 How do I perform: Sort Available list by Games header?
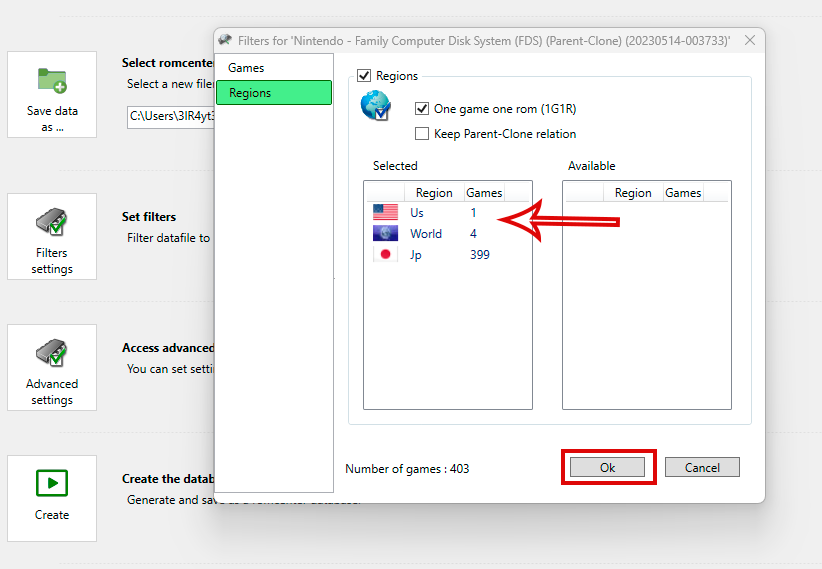(x=683, y=192)
